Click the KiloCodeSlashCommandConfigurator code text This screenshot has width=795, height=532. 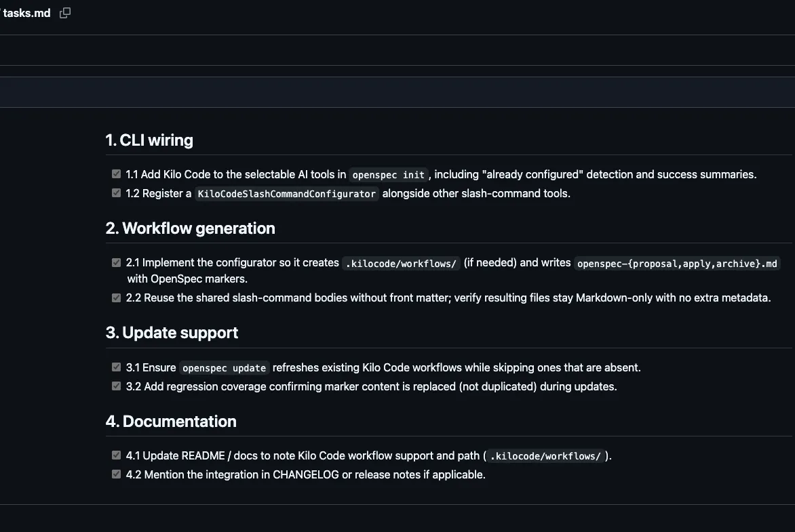pos(286,194)
